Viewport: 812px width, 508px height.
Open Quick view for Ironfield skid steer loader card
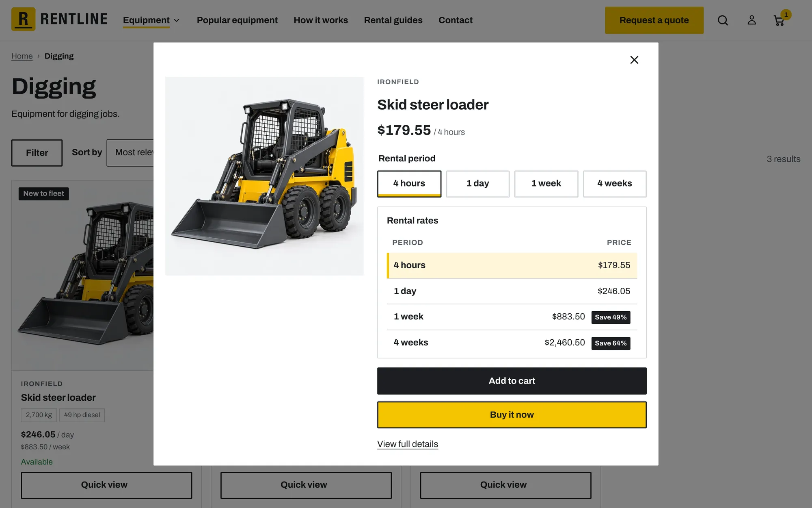click(106, 485)
